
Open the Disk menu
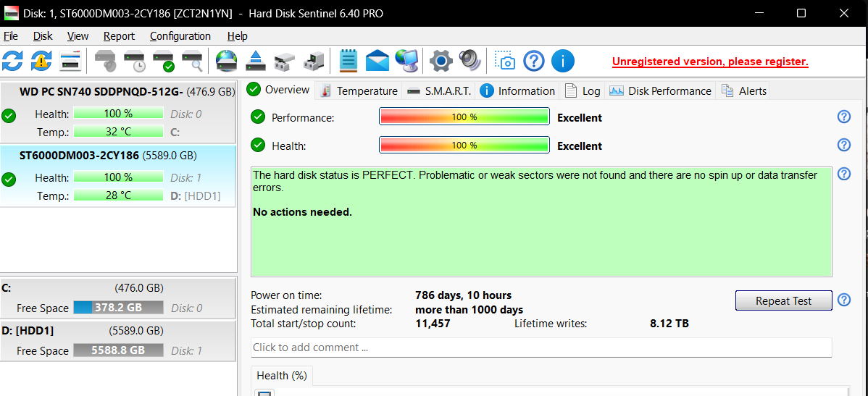(43, 36)
